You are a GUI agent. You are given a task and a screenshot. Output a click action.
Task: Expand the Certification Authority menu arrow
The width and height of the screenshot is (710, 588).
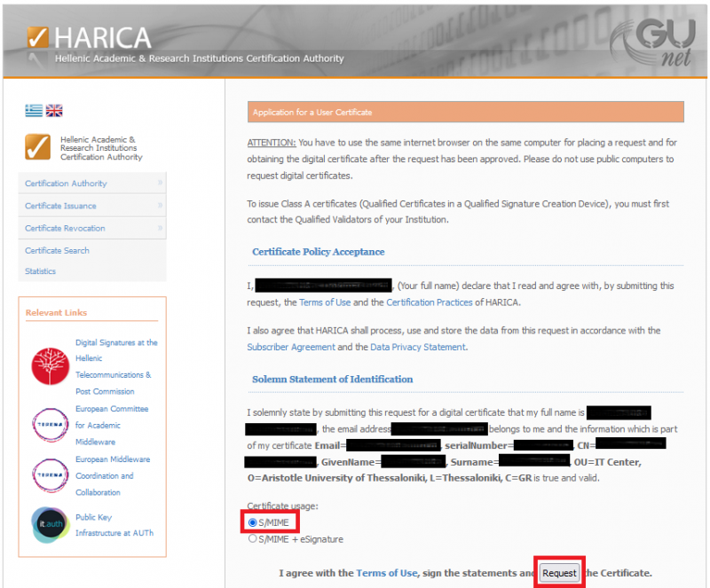tap(160, 183)
